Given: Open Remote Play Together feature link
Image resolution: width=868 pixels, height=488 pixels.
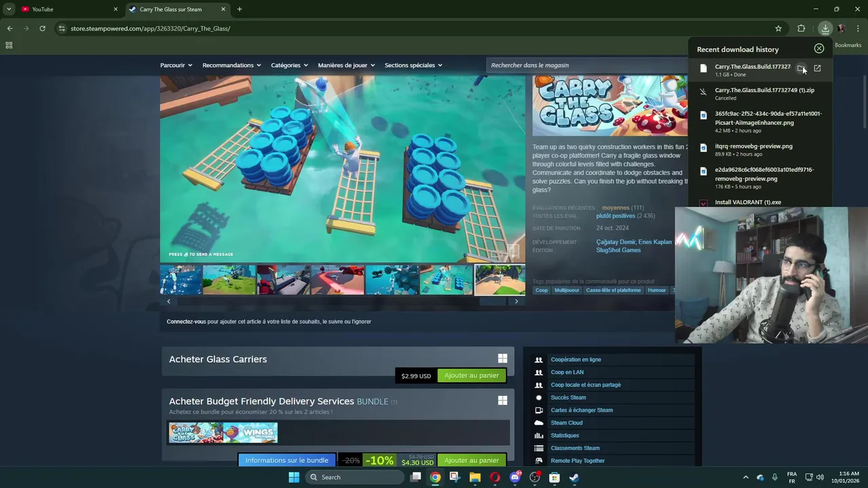Looking at the screenshot, I should 578,461.
